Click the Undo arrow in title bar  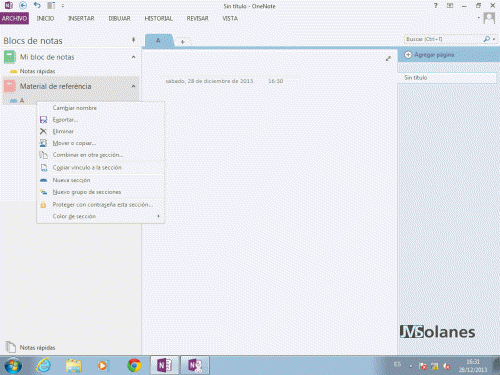click(37, 5)
